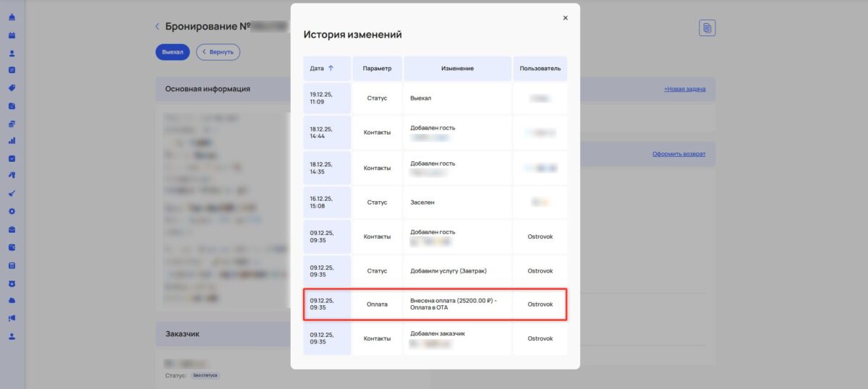The image size is (868, 389).
Task: Open the stacked cards icon in sidebar
Action: [x=12, y=123]
